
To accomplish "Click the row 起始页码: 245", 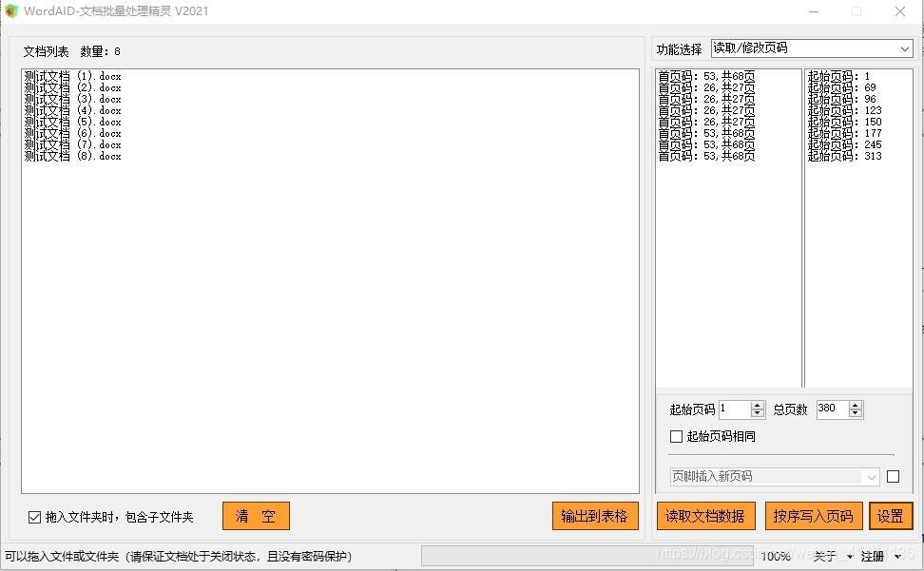I will [x=844, y=144].
